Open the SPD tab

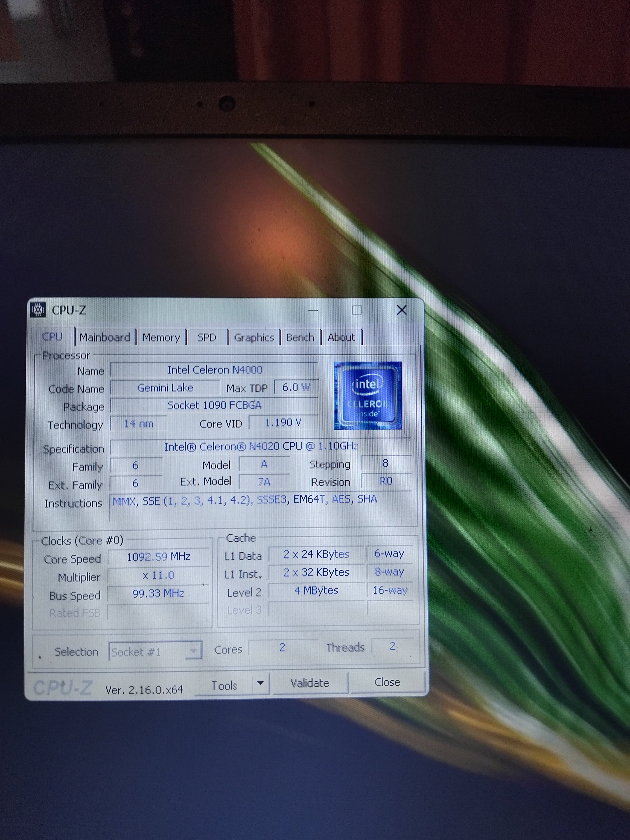tap(207, 337)
